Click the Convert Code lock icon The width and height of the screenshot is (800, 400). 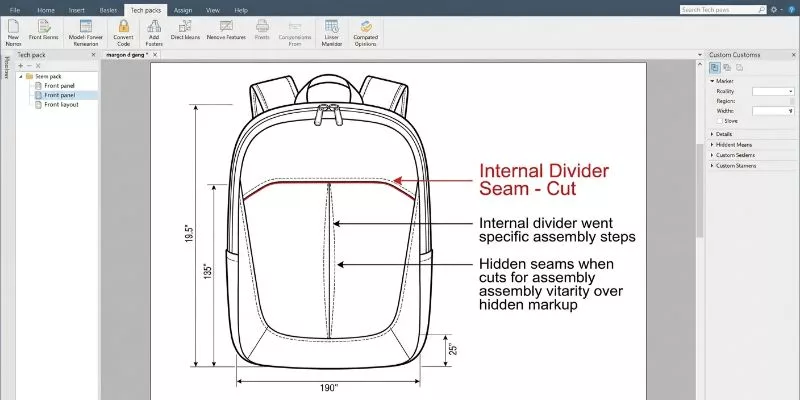point(123,26)
